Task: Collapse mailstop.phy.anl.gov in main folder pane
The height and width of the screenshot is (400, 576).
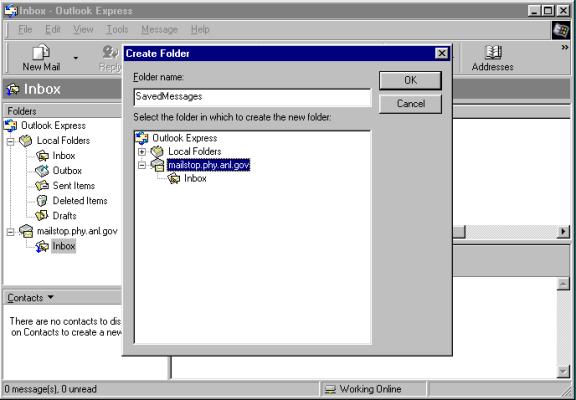Action: (x=10, y=232)
